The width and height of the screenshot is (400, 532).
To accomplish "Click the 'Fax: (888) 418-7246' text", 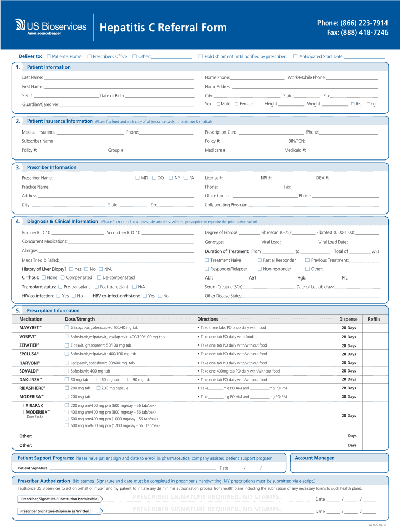I will (x=357, y=32).
